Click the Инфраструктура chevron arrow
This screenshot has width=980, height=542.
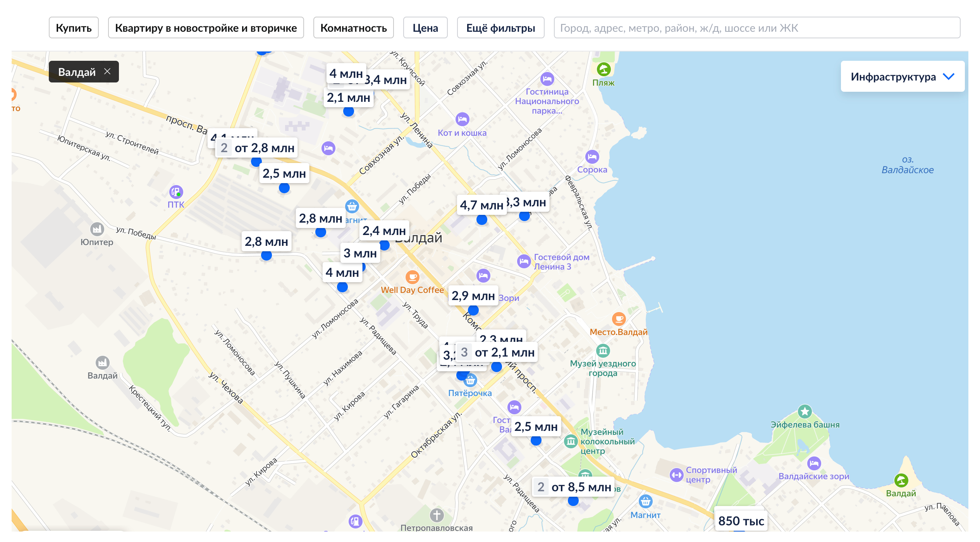click(x=949, y=76)
